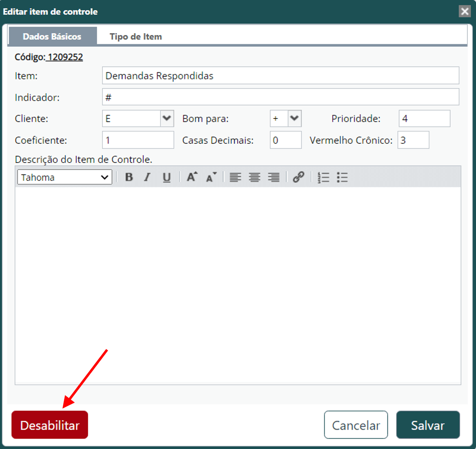Open the Tahoma font dropdown
The width and height of the screenshot is (476, 449).
(65, 177)
